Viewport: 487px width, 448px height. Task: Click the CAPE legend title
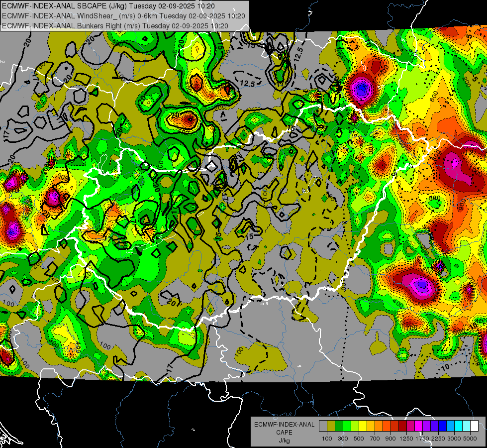click(284, 433)
